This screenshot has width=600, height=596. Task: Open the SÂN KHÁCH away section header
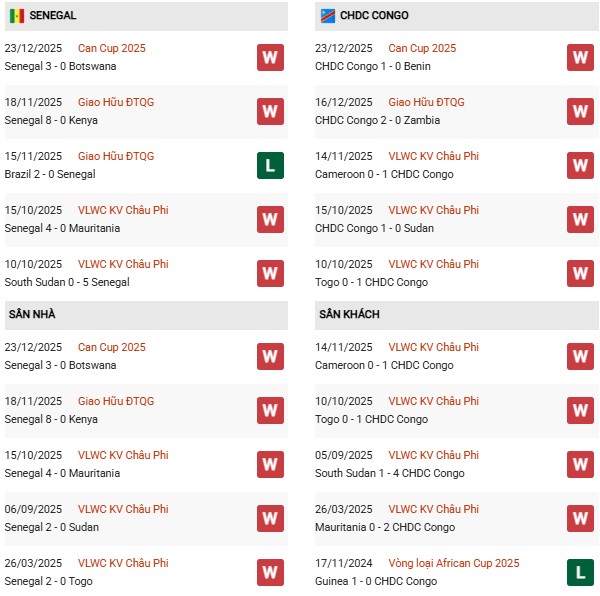point(349,315)
